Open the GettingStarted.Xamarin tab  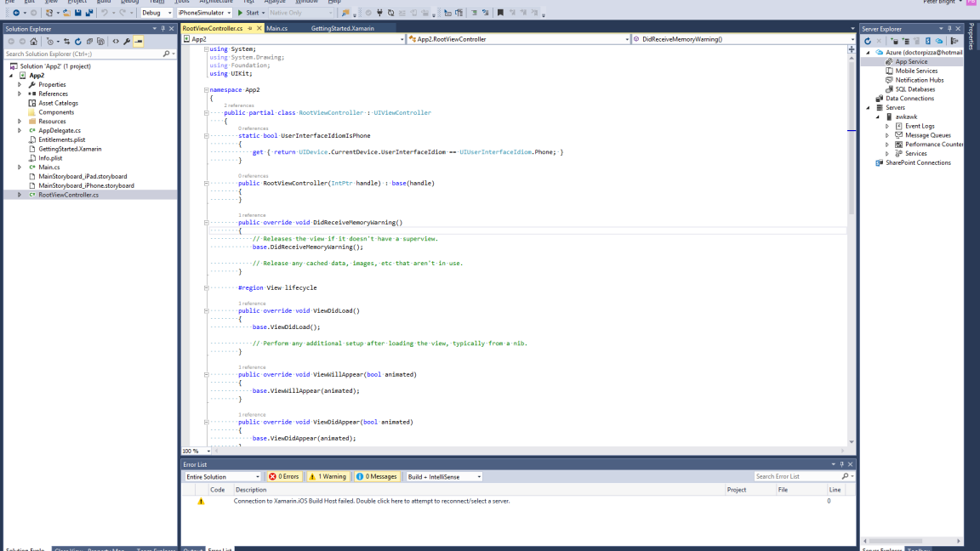342,29
